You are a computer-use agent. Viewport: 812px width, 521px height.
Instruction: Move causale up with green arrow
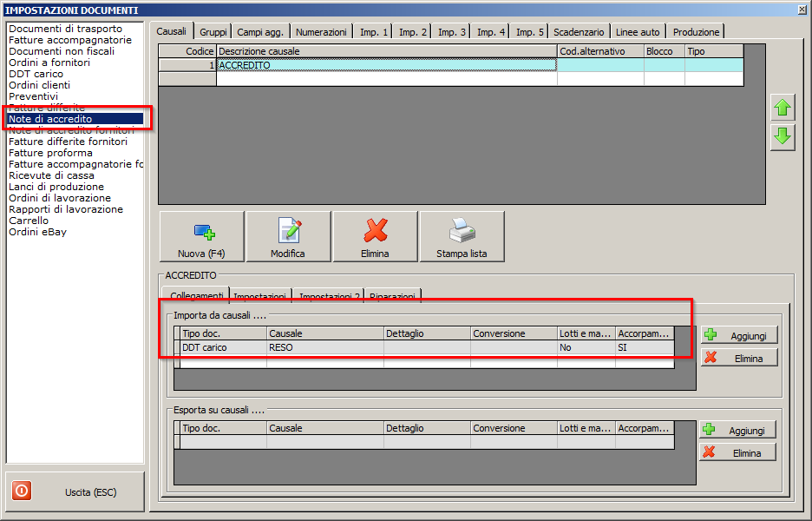(783, 108)
